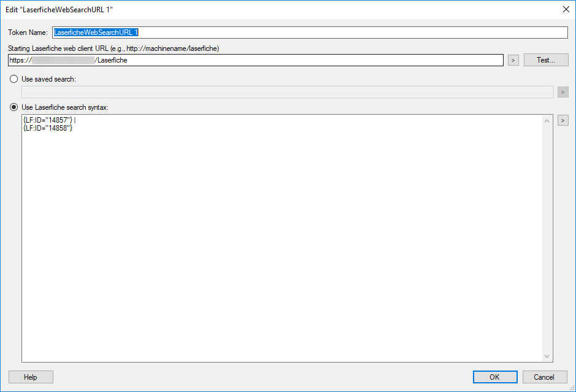Click the "Token Name:" label

28,33
